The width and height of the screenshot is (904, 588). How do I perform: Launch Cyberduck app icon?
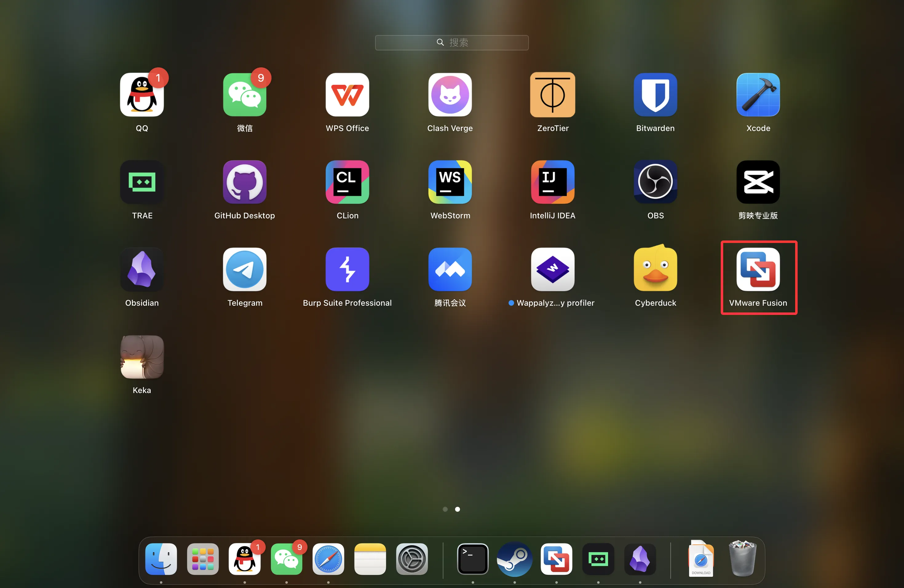655,270
